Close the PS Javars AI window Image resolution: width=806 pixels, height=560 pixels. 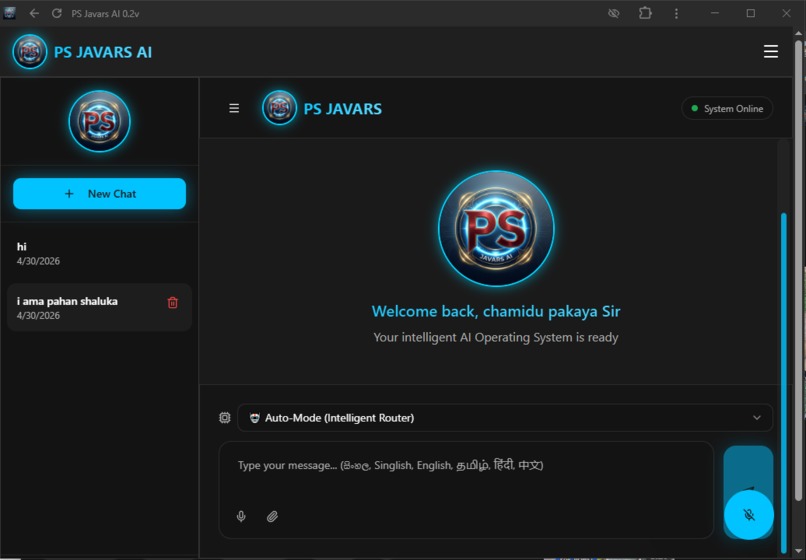tap(786, 13)
